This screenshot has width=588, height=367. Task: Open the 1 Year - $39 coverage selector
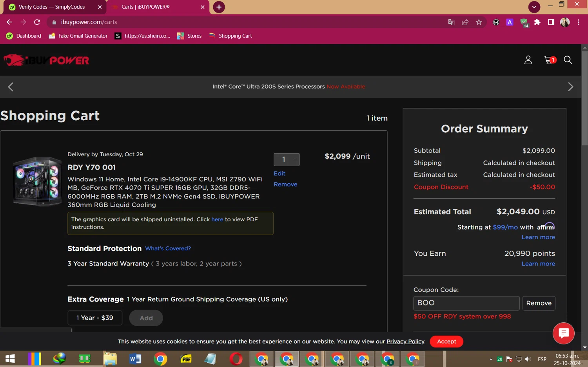(x=95, y=318)
